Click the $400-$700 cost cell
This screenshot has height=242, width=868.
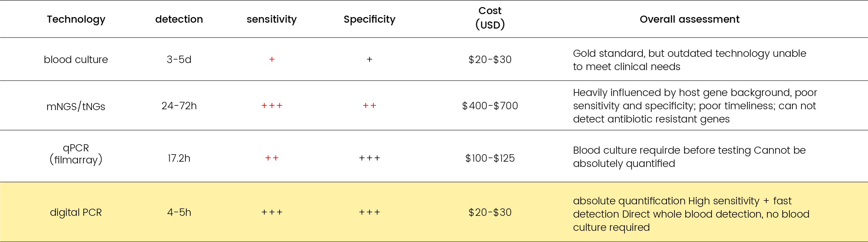pos(490,106)
